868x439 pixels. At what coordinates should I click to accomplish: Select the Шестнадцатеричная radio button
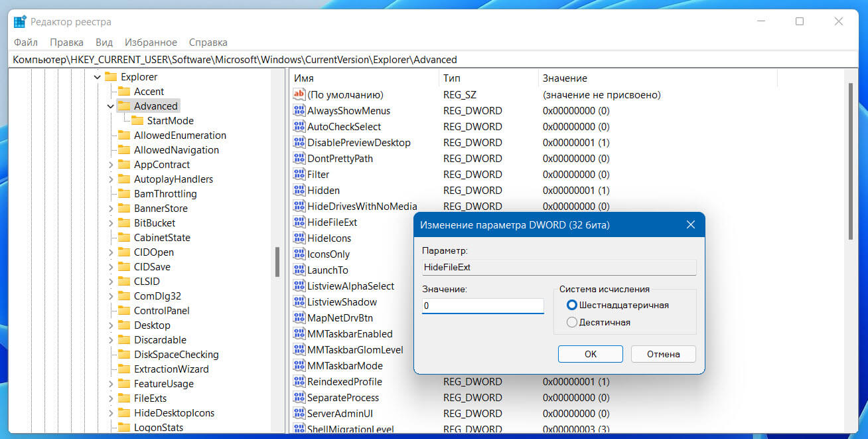point(572,305)
